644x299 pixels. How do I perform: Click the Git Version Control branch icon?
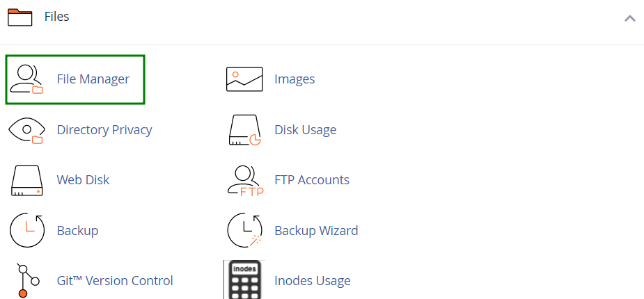(x=24, y=281)
